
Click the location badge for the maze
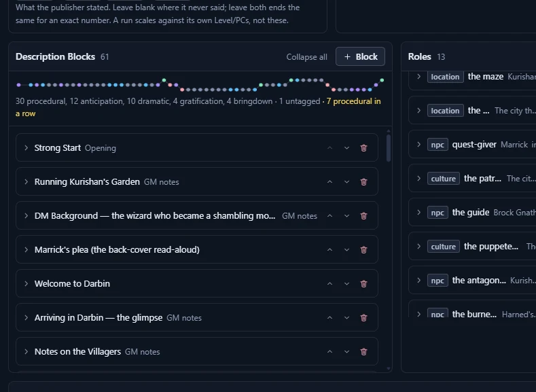(445, 77)
